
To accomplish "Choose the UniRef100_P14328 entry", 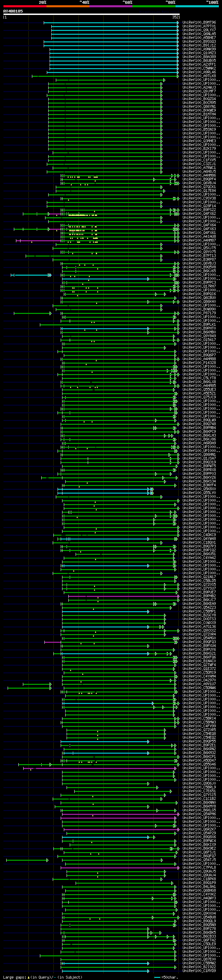I will tap(199, 363).
